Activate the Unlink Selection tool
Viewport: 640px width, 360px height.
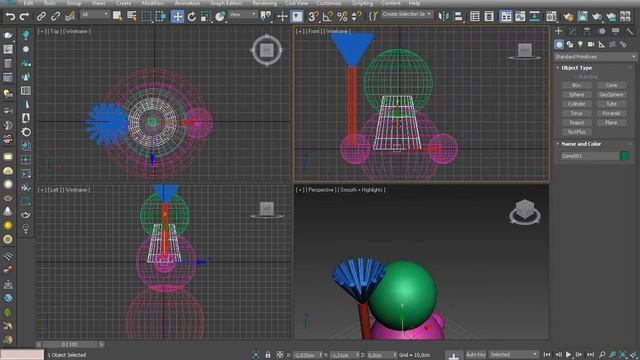pos(56,16)
